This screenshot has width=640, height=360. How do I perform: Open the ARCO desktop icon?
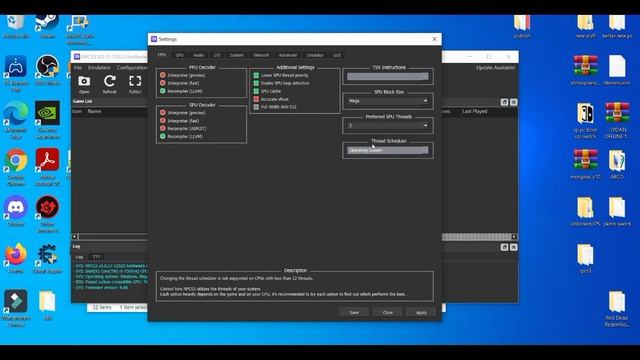pyautogui.click(x=617, y=164)
